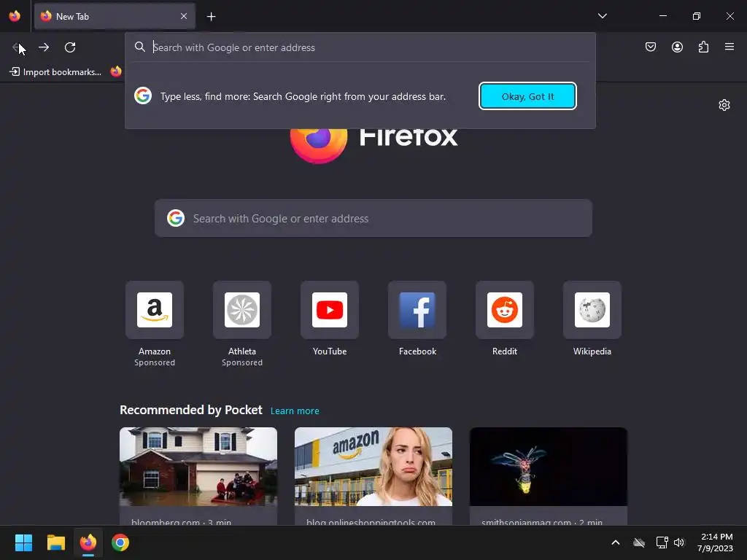The image size is (747, 560).
Task: Follow the Pocket Learn more link
Action: 295,411
